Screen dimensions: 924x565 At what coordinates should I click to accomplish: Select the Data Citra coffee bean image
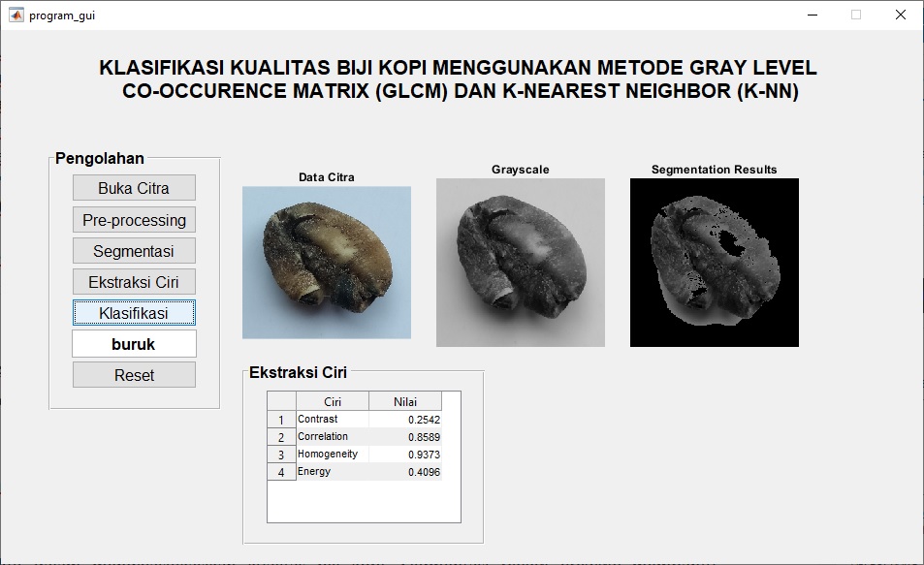pyautogui.click(x=326, y=262)
